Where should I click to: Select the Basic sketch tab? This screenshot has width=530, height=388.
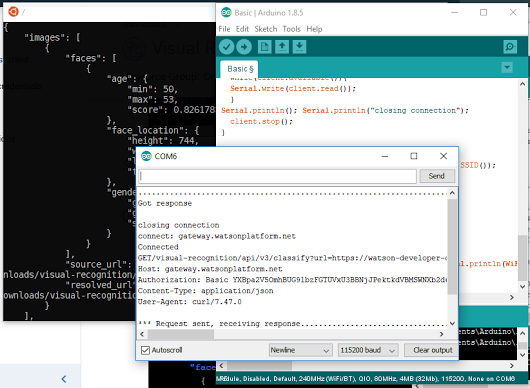click(240, 69)
